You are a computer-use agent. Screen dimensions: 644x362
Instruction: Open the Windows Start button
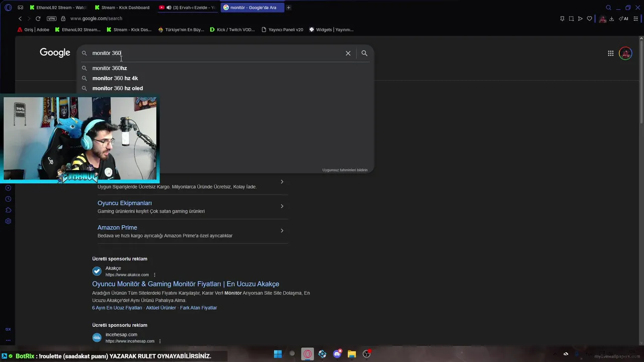(278, 354)
